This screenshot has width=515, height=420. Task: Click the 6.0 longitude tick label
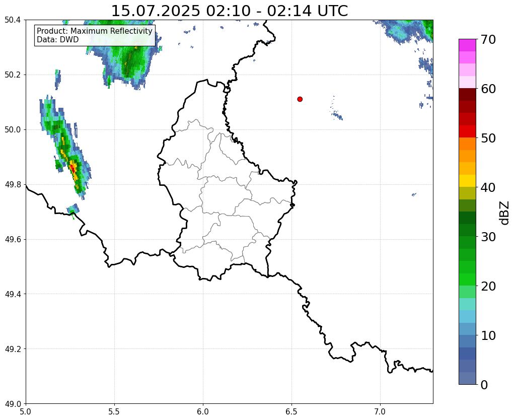[x=203, y=411]
